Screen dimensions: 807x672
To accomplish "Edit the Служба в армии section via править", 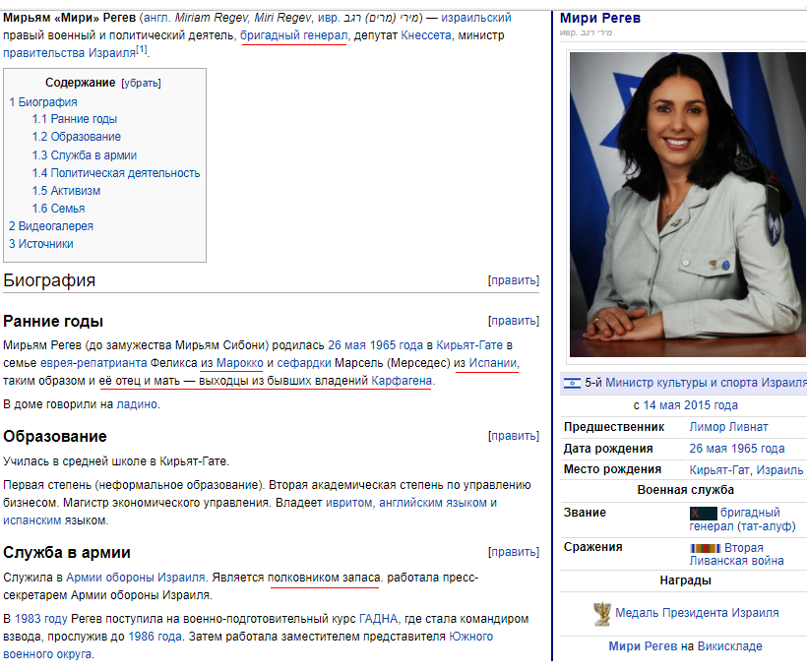I will (514, 552).
